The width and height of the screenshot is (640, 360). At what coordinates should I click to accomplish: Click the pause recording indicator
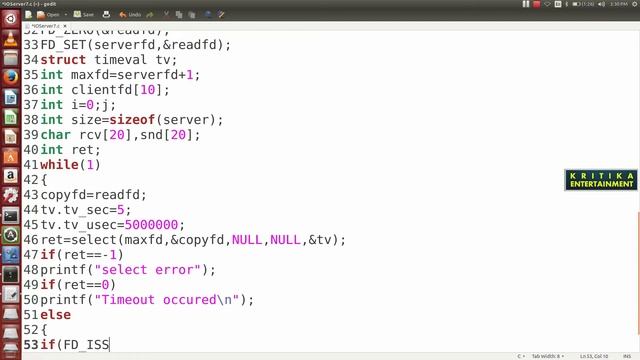(526, 4)
